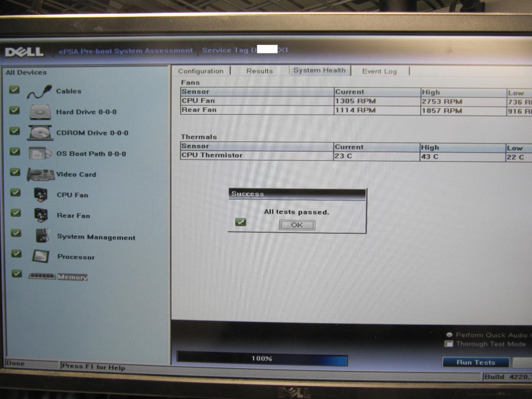Toggle the Processor checkbox
This screenshot has height=399, width=532.
click(x=16, y=254)
